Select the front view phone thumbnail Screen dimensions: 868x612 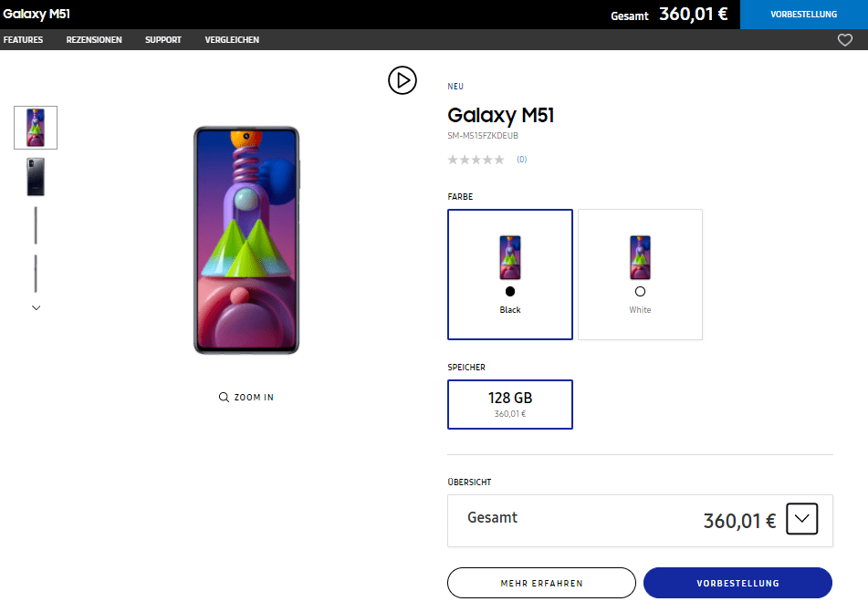pyautogui.click(x=36, y=128)
